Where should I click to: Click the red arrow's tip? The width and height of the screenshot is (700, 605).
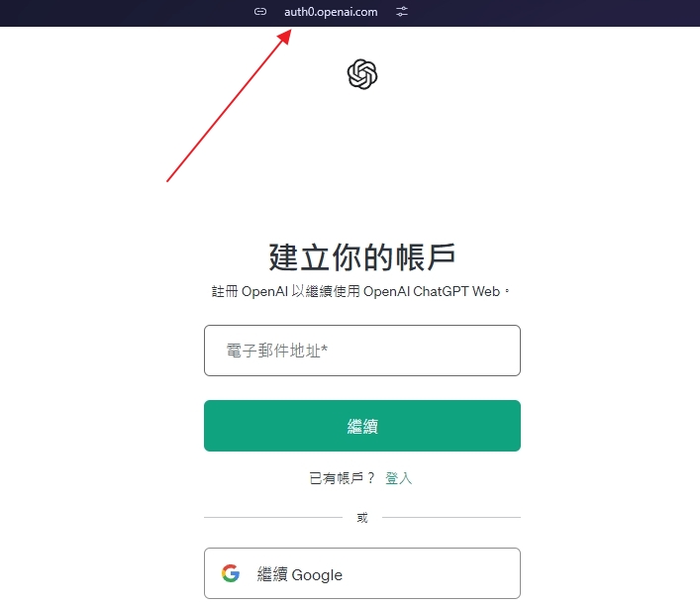click(x=289, y=32)
